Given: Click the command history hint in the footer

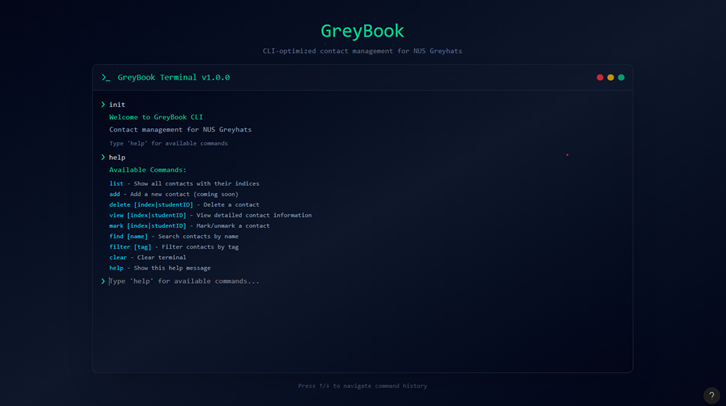Looking at the screenshot, I should tap(362, 385).
